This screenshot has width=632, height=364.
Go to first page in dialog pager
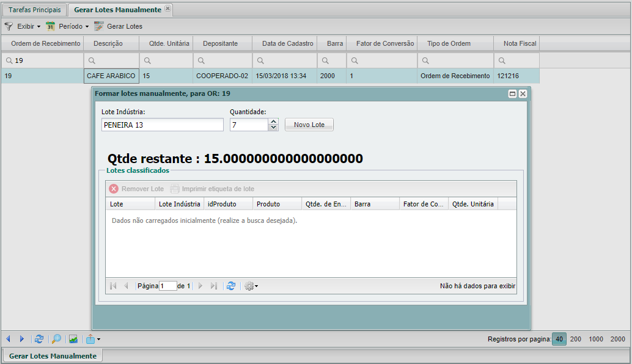pos(113,286)
